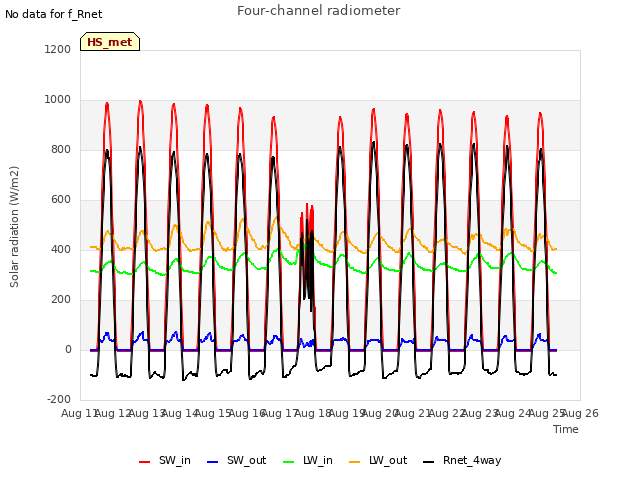Click the 400 y-axis tick label
The width and height of the screenshot is (640, 480).
pyautogui.click(x=61, y=249)
